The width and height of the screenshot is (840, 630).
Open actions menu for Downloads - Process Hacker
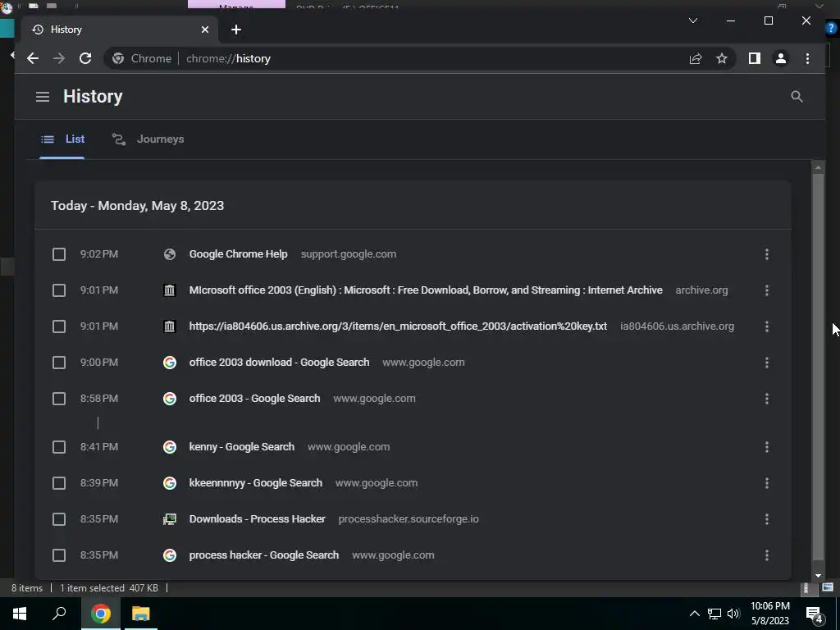pos(767,519)
